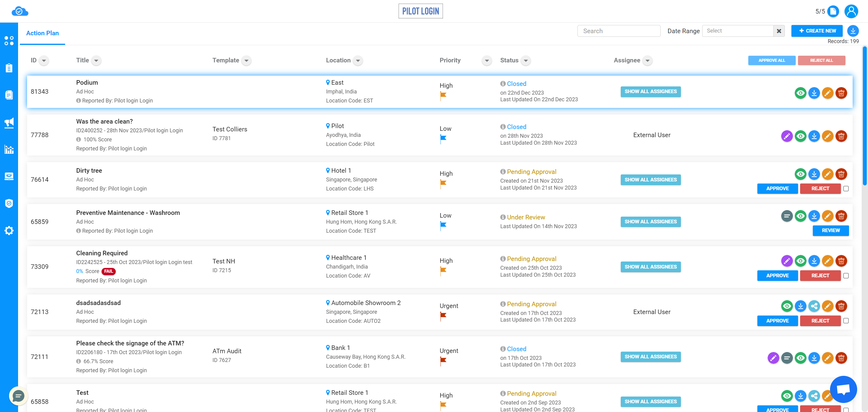Screen dimensions: 868x412
Task: Approve action plan 76614 Dirty tree
Action: coord(777,189)
